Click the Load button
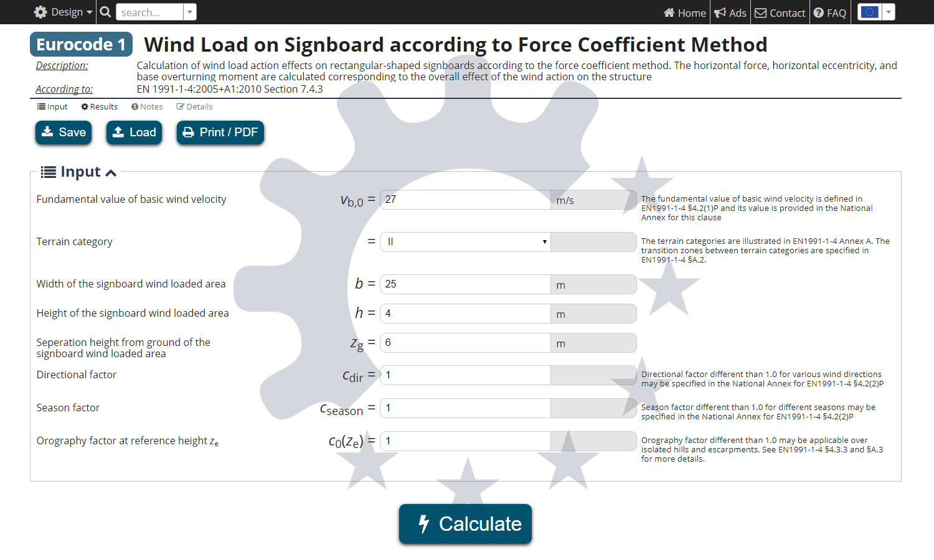Image resolution: width=934 pixels, height=560 pixels. [x=134, y=132]
